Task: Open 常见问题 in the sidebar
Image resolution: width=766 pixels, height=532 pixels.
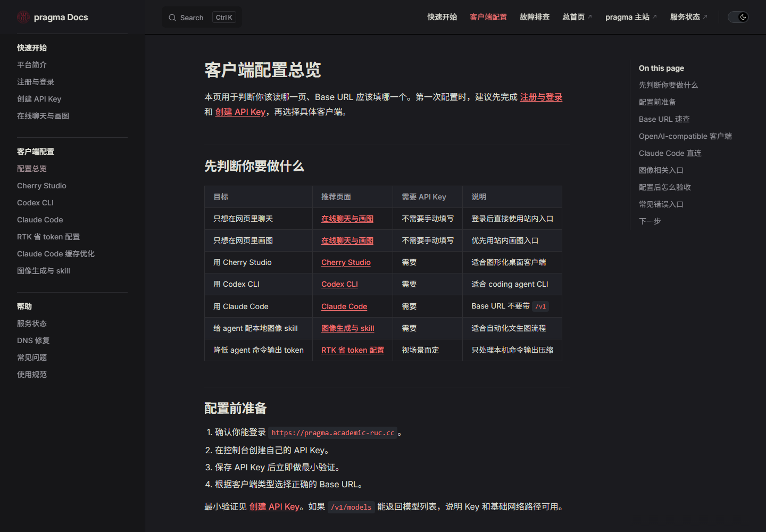Action: coord(32,358)
